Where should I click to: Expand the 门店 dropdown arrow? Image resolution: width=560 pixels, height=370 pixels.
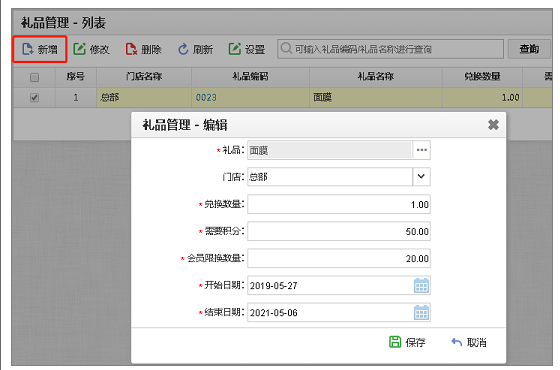tap(421, 176)
